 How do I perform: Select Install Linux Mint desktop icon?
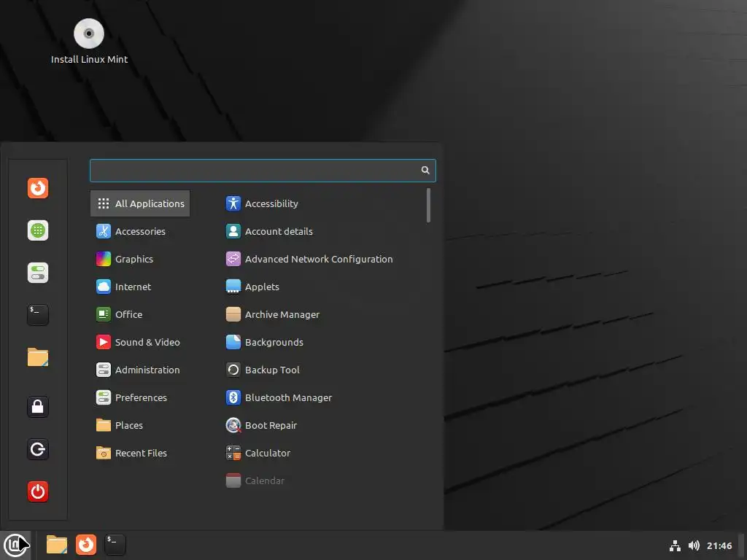89,42
